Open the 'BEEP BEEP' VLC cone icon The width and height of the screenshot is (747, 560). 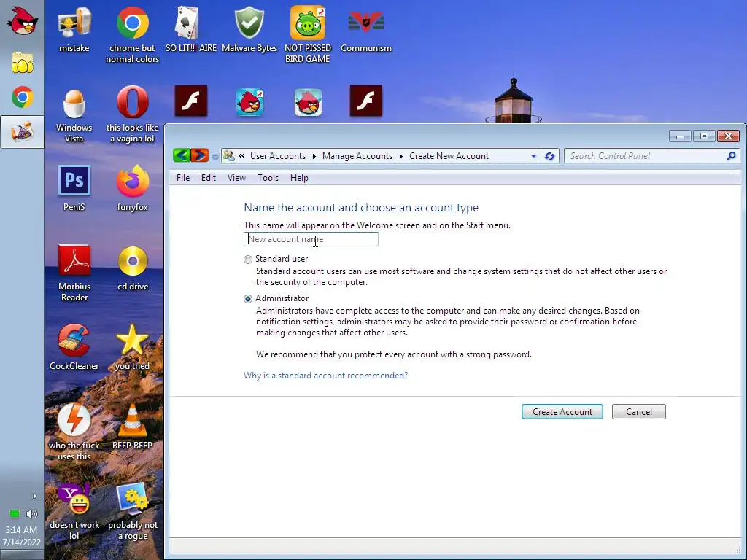(x=133, y=426)
